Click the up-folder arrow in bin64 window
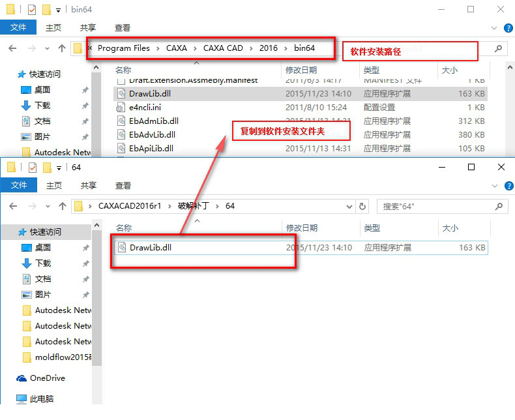 (62, 48)
